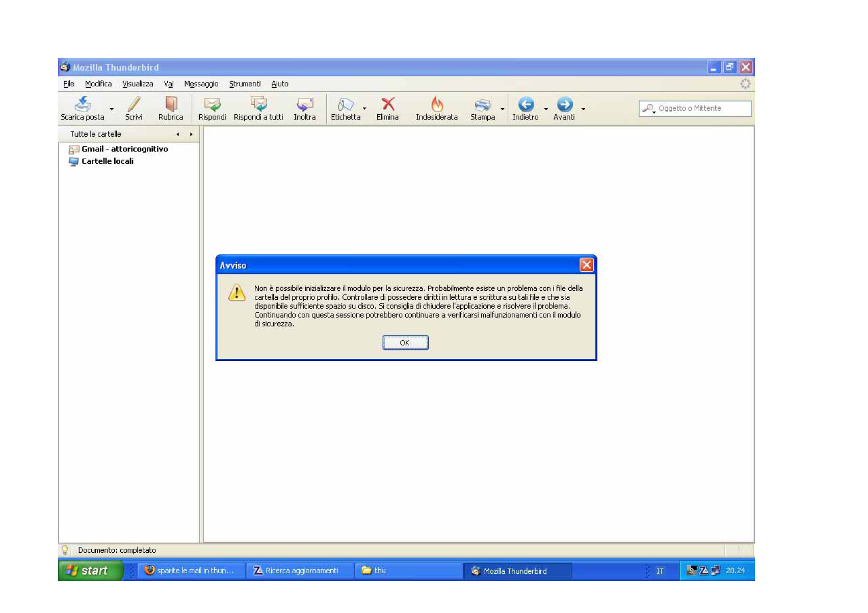
Task: Select the Gmail - attoricognitivo account
Action: tap(124, 149)
